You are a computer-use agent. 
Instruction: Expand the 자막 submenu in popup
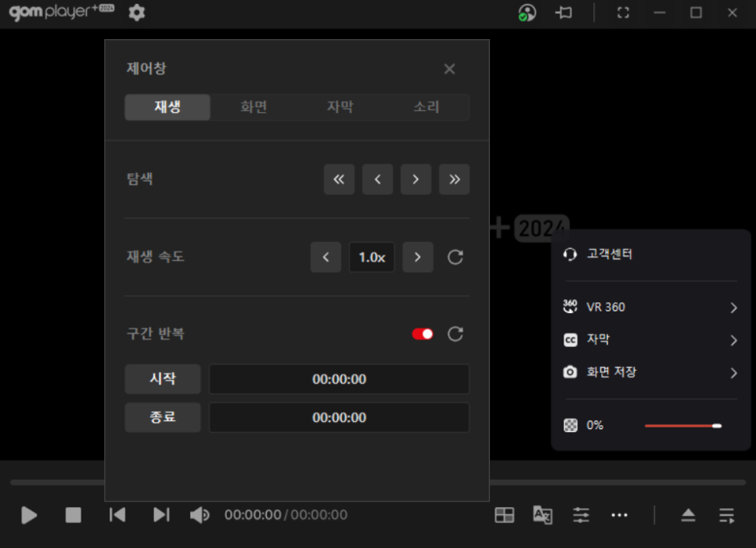tap(651, 340)
